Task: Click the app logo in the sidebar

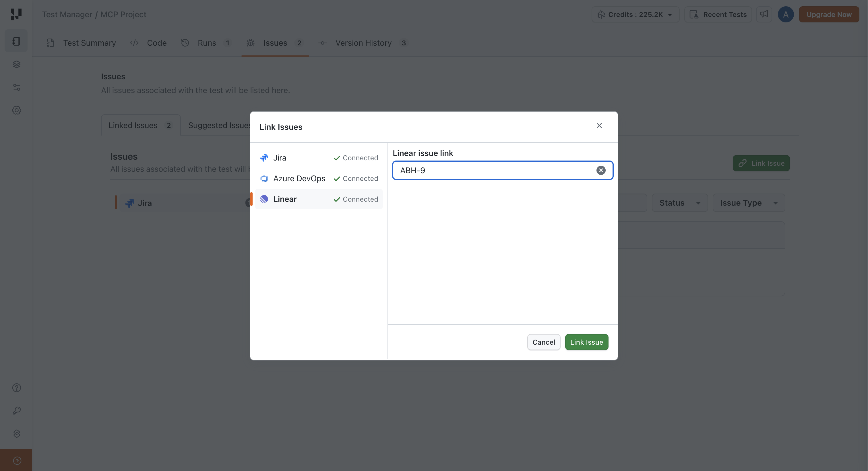Action: coord(16,14)
